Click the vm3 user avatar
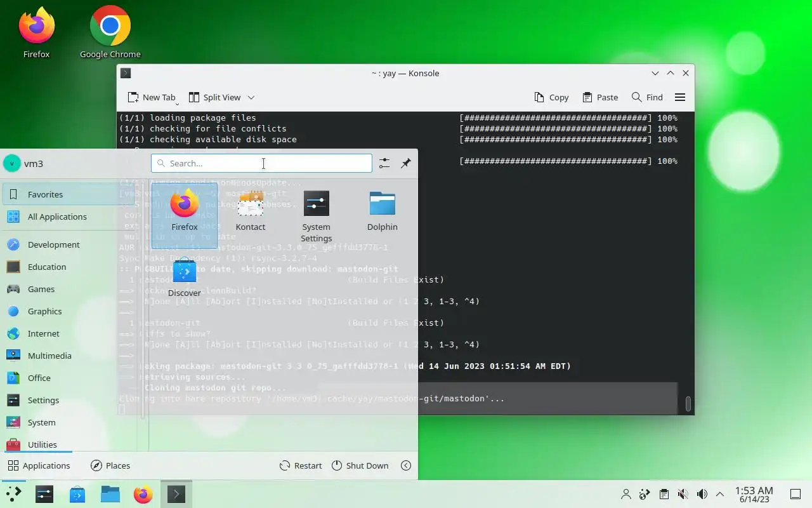 pos(12,163)
